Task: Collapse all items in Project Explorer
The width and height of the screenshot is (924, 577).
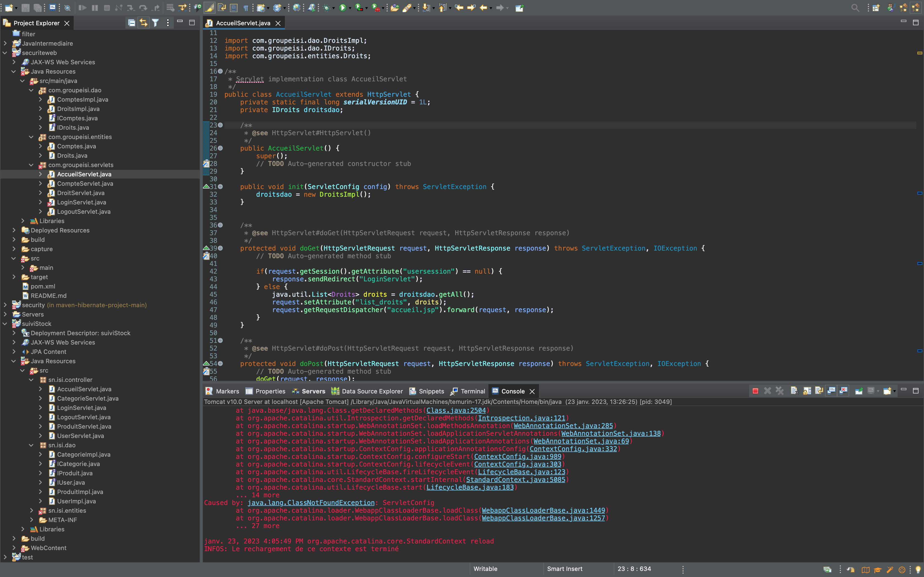Action: [x=131, y=23]
